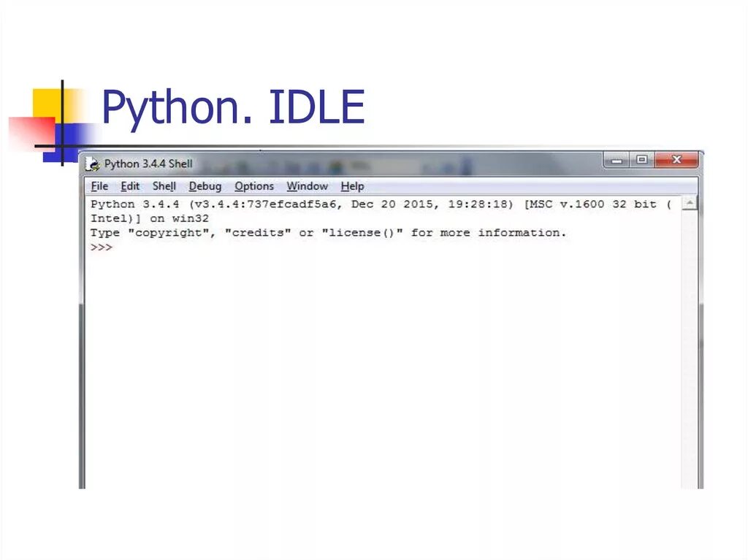The height and width of the screenshot is (560, 748).
Task: Open the Debug menu
Action: [205, 186]
